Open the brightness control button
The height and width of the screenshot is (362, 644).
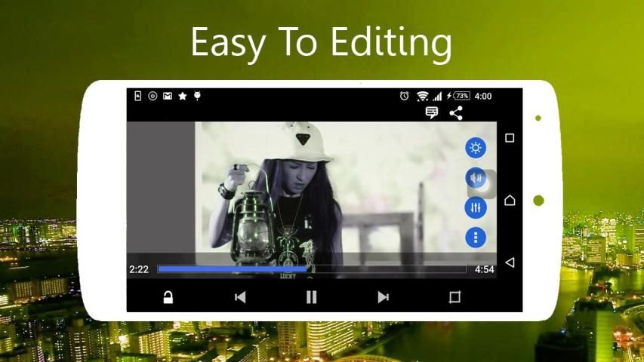tap(476, 148)
